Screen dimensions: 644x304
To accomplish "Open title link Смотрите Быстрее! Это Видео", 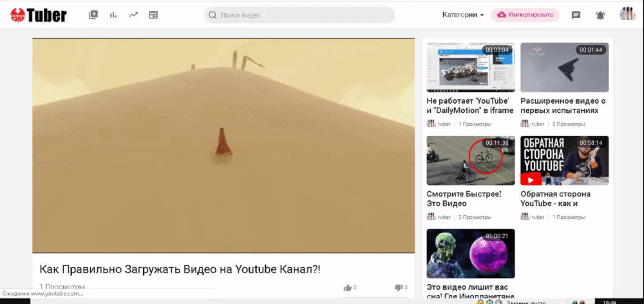I will tap(464, 198).
